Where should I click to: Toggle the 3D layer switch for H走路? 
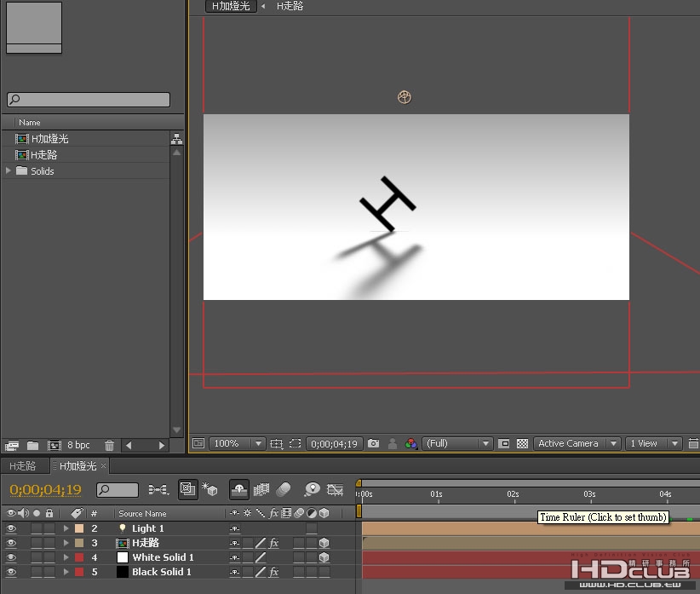pyautogui.click(x=324, y=543)
